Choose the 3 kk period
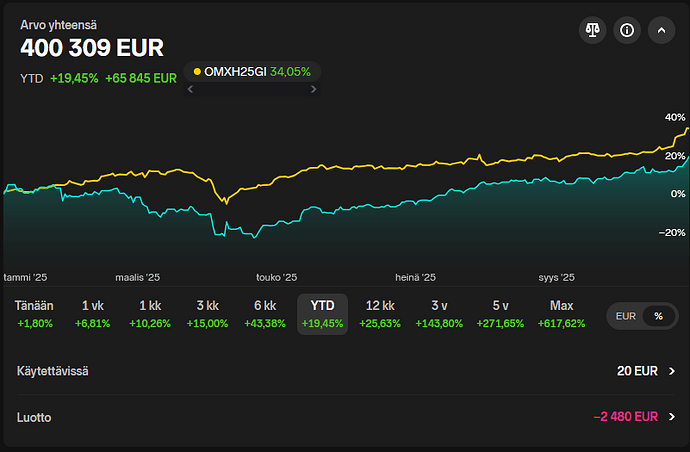Screen dimensions: 690x452 coord(207,314)
